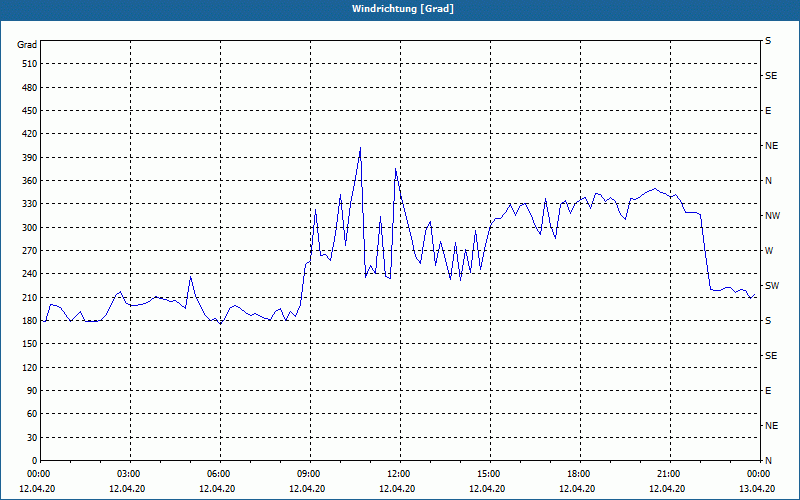Click the 240 y-axis value
The height and width of the screenshot is (500, 800).
tap(30, 274)
